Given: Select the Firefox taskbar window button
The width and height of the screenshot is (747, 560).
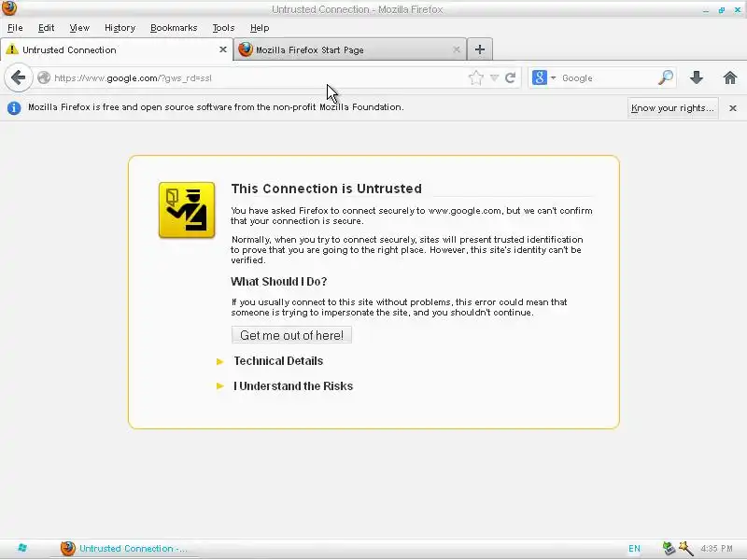Looking at the screenshot, I should (x=124, y=549).
